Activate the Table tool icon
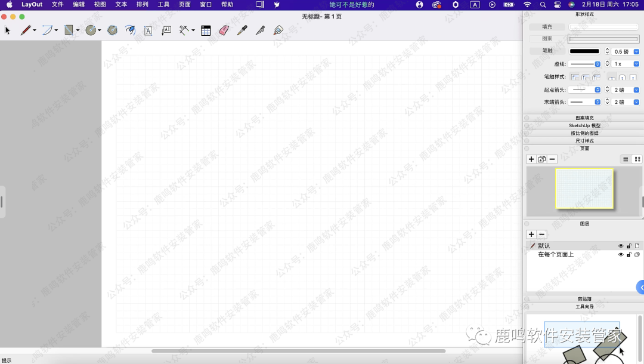 206,30
